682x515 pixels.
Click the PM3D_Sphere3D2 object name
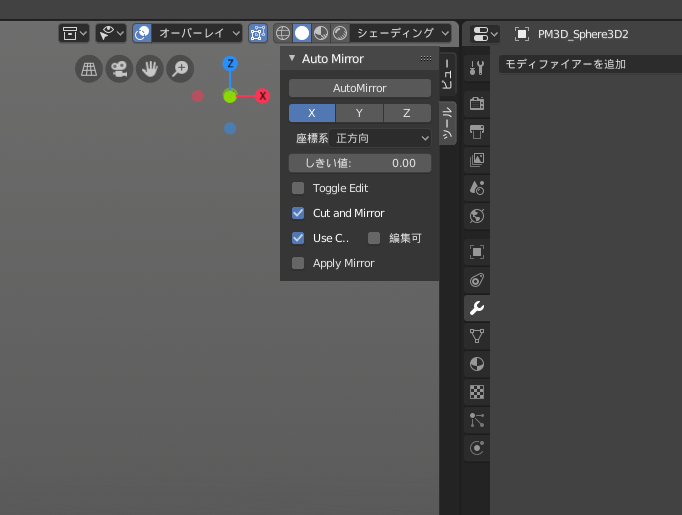tap(583, 34)
